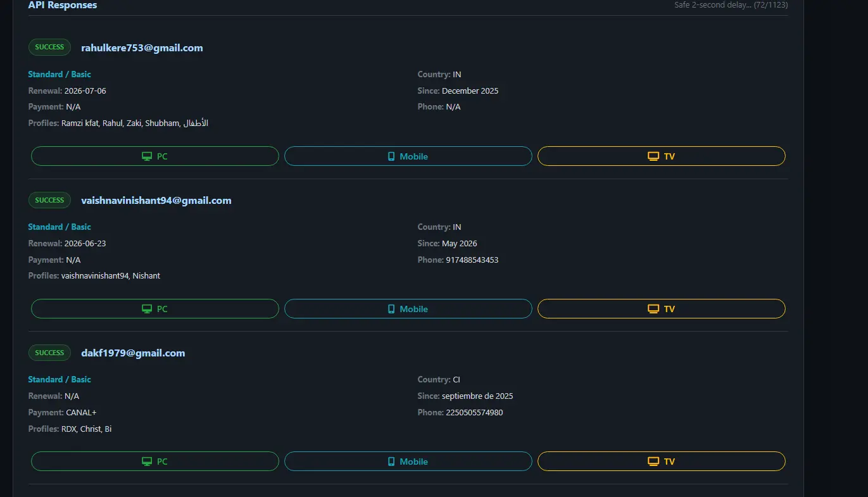Screen dimensions: 868x497
Task: Click the PC monitor icon under vaishnavinishant94
Action: pyautogui.click(x=147, y=309)
